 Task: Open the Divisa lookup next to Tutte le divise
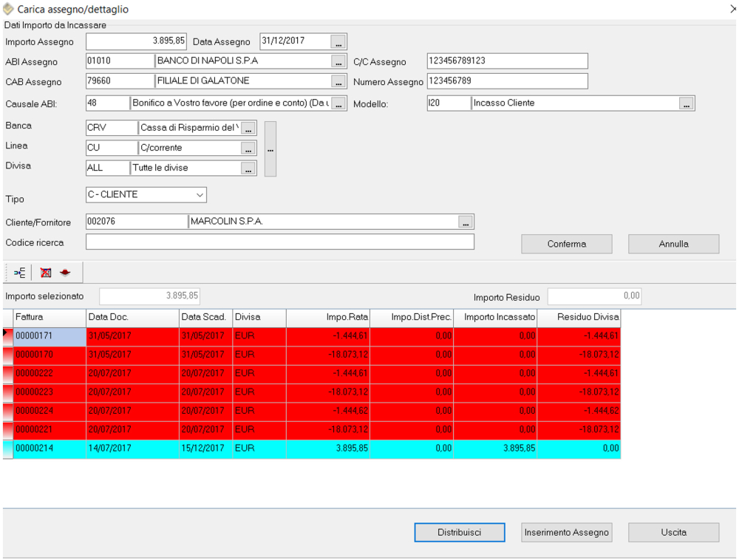[x=248, y=168]
